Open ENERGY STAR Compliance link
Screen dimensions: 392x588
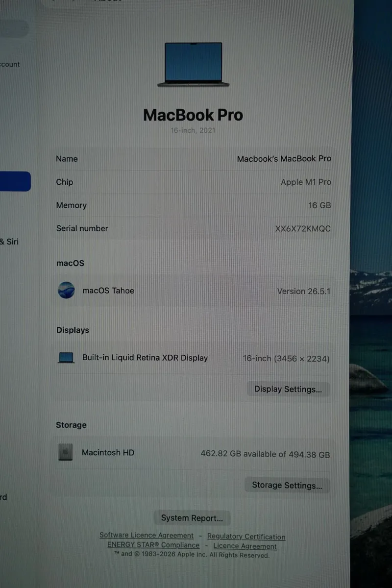click(153, 545)
